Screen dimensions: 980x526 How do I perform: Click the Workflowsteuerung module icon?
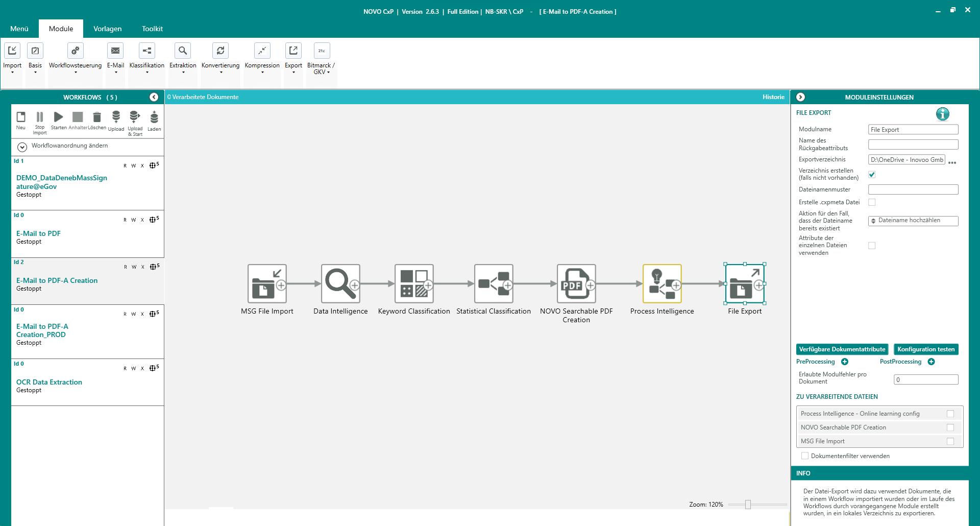point(75,51)
